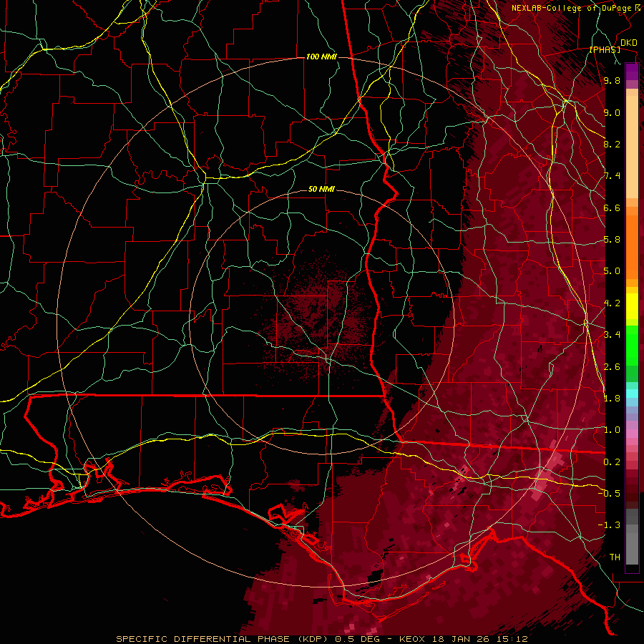Click the [PHAS] label above the color bar
Image resolution: width=644 pixels, height=644 pixels.
(605, 50)
